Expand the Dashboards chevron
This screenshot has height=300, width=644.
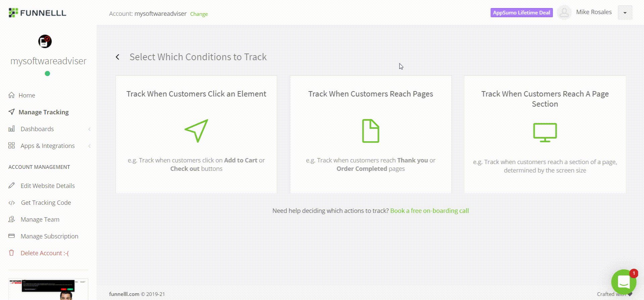click(x=89, y=129)
